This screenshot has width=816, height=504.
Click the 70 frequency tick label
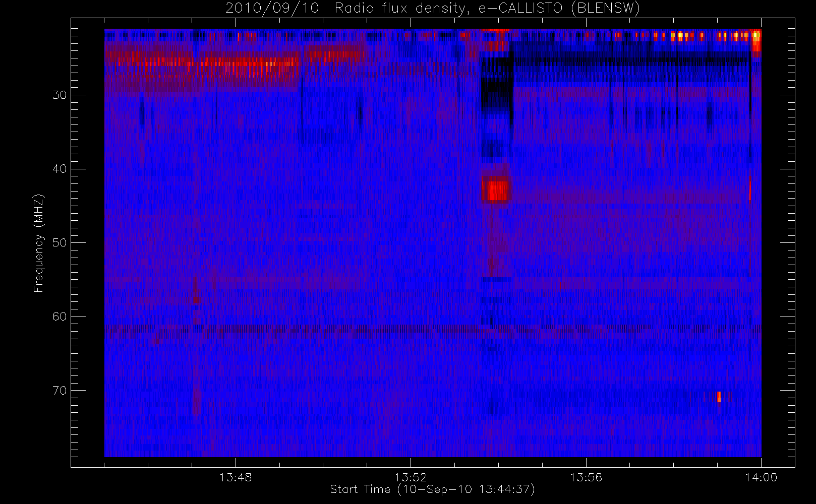click(60, 391)
